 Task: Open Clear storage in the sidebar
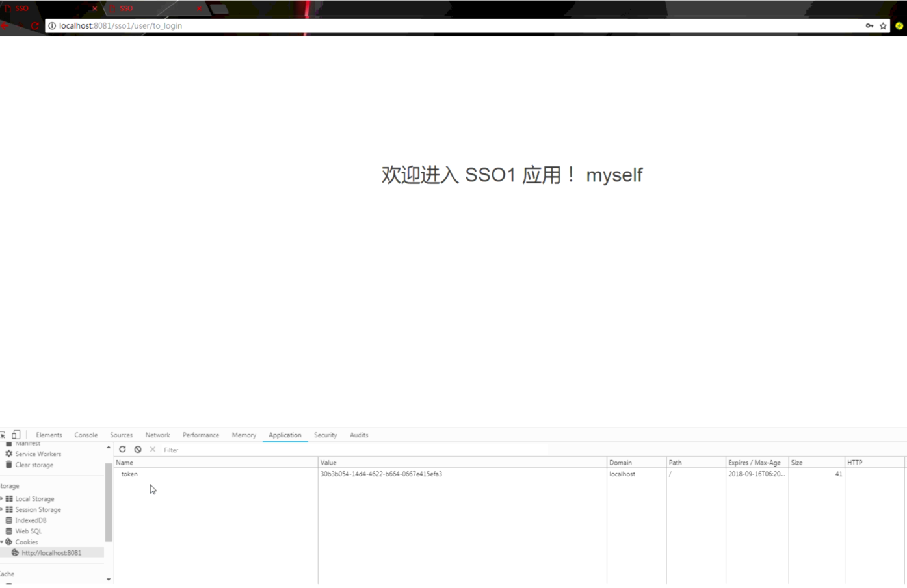(34, 465)
